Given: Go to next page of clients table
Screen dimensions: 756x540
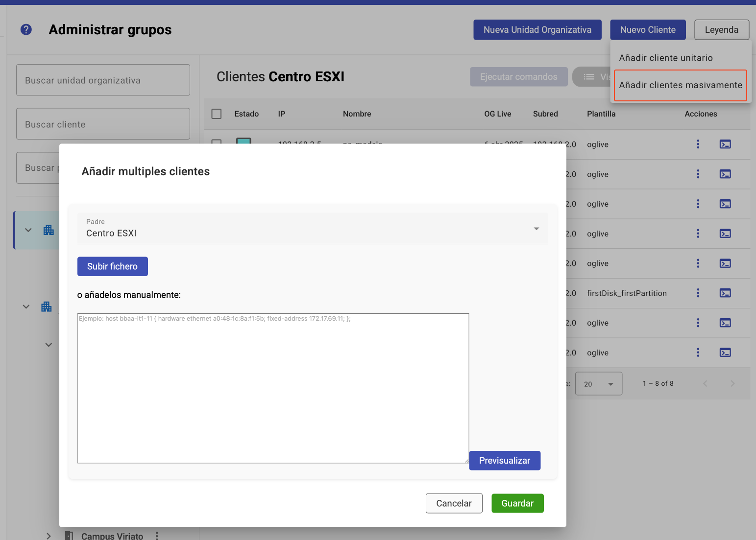Looking at the screenshot, I should [x=732, y=383].
